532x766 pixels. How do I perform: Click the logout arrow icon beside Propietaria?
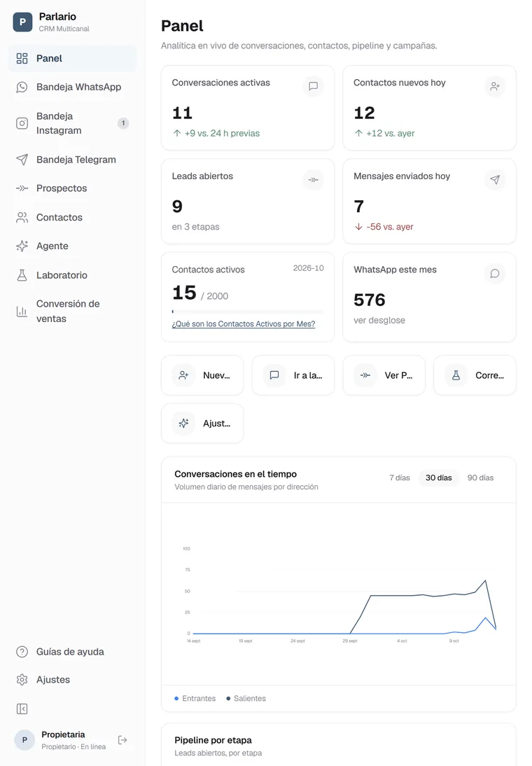coord(122,740)
